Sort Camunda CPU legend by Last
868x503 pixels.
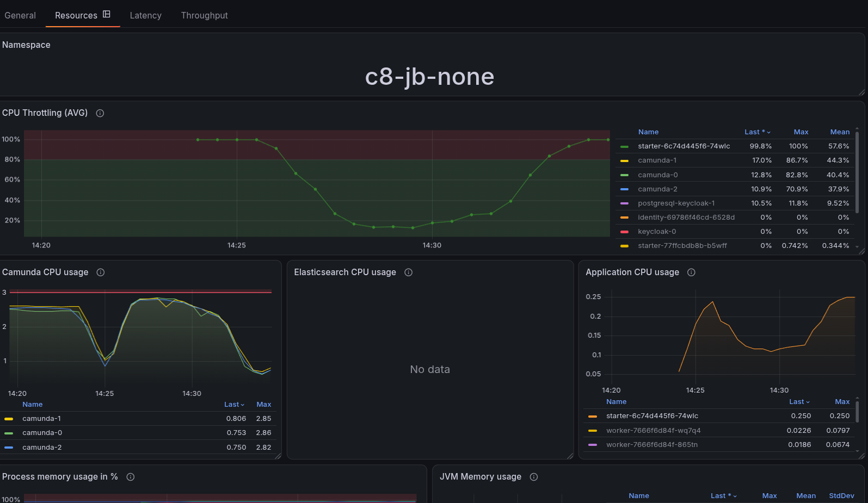(x=234, y=405)
